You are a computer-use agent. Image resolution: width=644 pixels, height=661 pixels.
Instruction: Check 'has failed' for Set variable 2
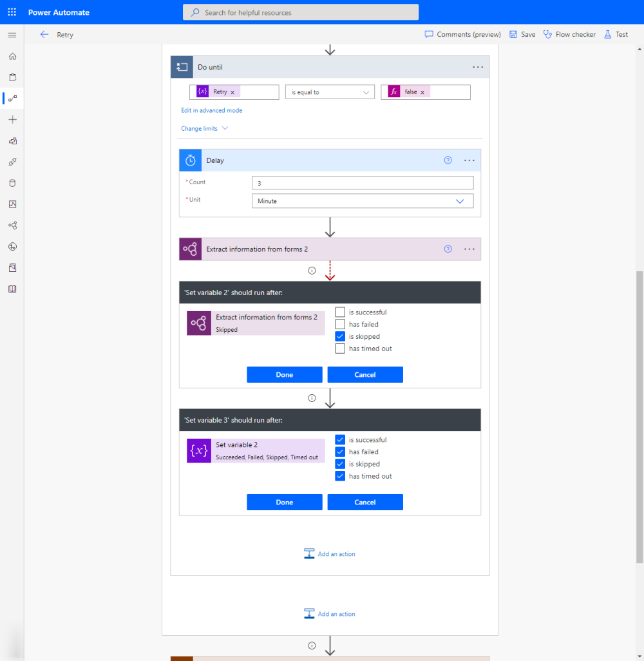click(x=340, y=324)
